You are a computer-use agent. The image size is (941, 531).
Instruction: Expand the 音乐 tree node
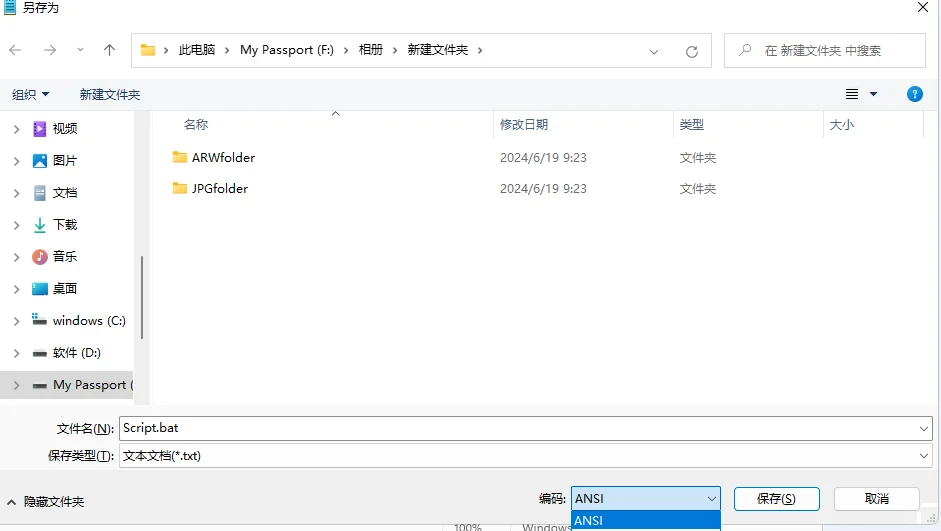pos(16,257)
